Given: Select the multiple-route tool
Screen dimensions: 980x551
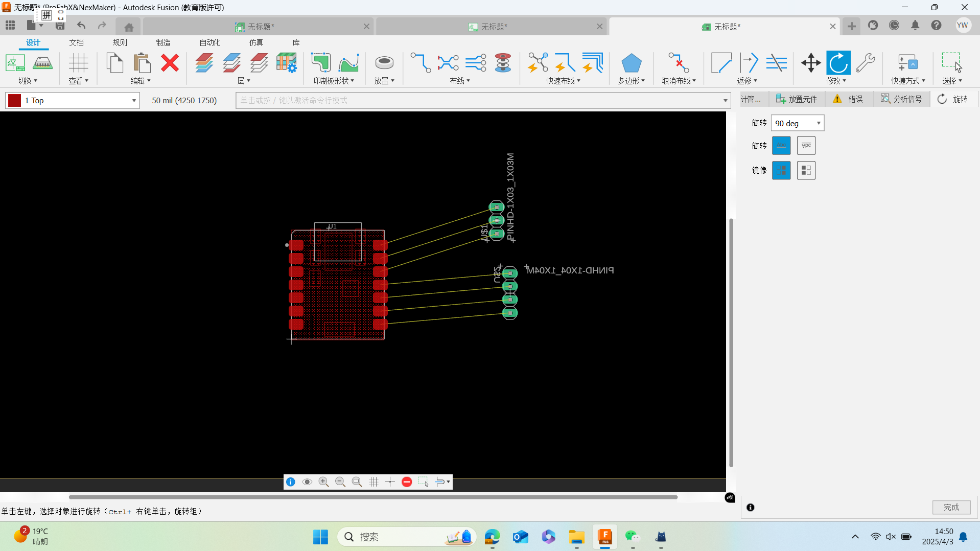Looking at the screenshot, I should coord(476,63).
